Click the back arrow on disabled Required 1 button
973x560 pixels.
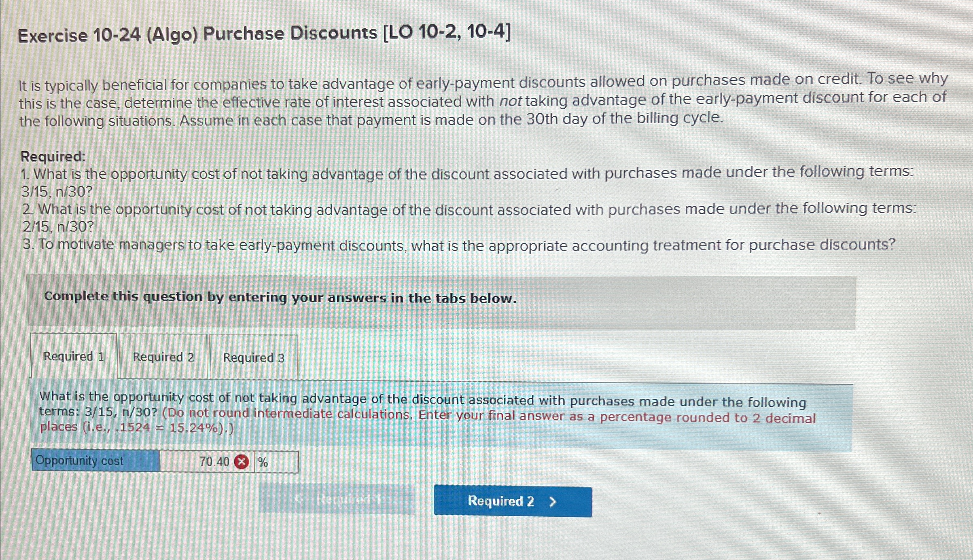coord(299,501)
